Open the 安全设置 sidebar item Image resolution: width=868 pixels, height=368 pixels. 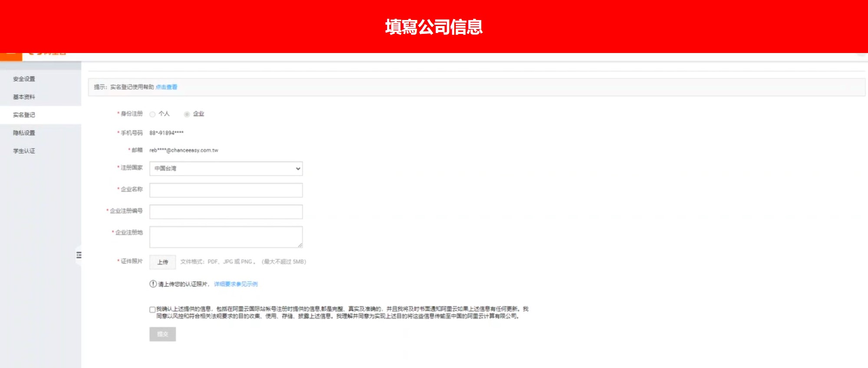tap(24, 79)
